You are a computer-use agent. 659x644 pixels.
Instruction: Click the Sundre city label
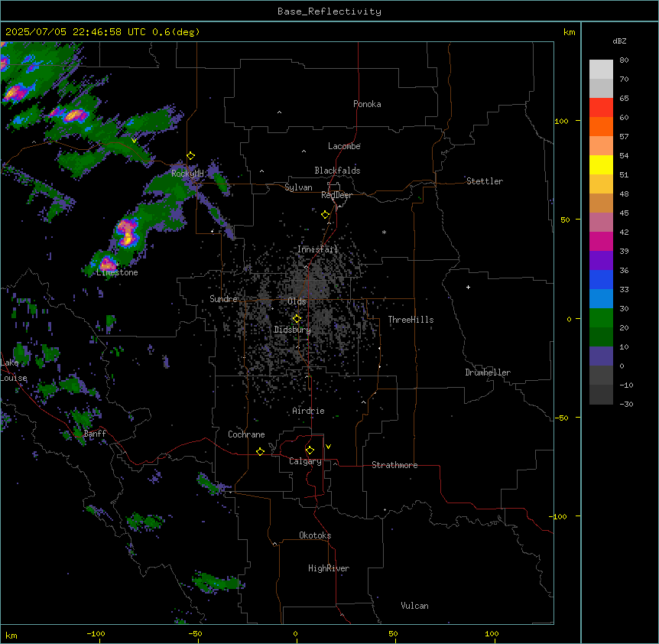[x=223, y=299]
